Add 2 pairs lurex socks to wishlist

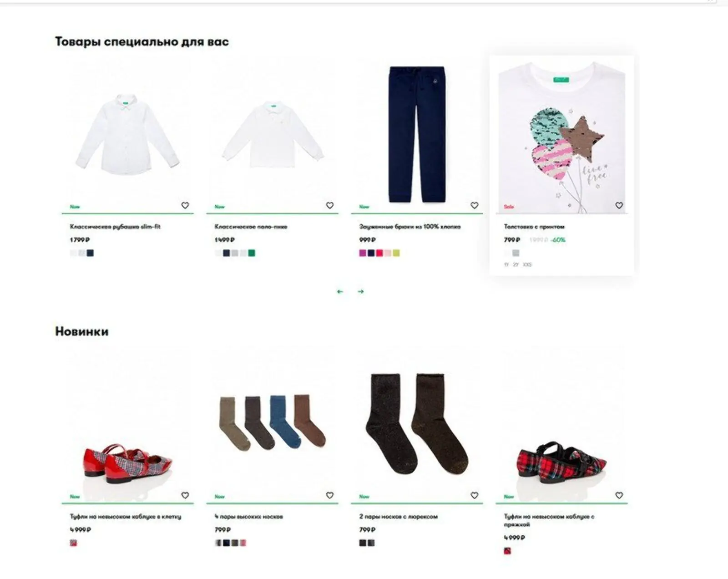474,495
